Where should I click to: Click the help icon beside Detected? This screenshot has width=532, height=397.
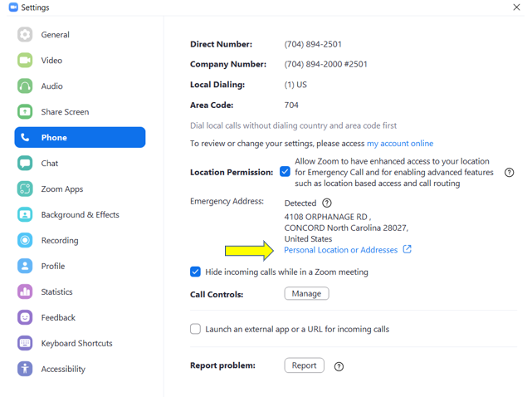(327, 203)
